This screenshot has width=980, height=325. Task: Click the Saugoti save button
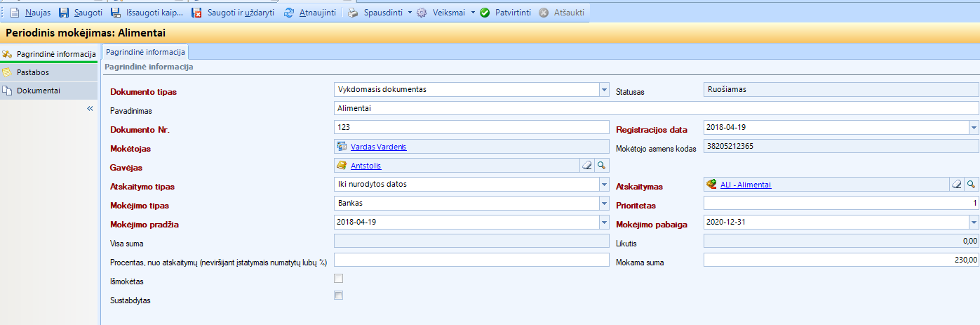coord(81,13)
